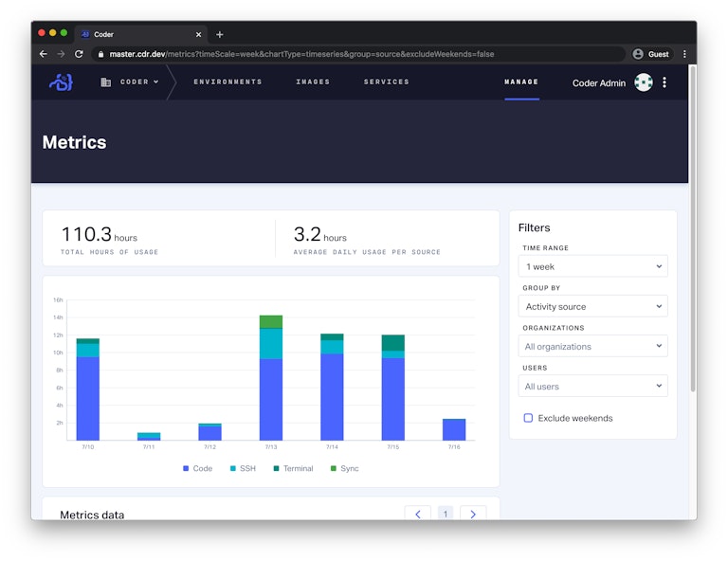Toggle the SSH series in legend
Viewport: 728px width, 561px height.
(242, 468)
